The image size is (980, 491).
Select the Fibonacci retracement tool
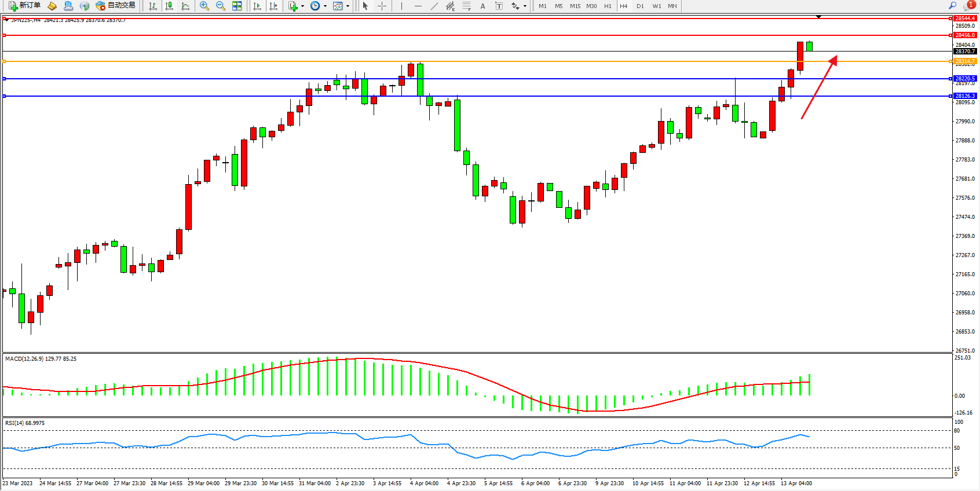pyautogui.click(x=466, y=6)
